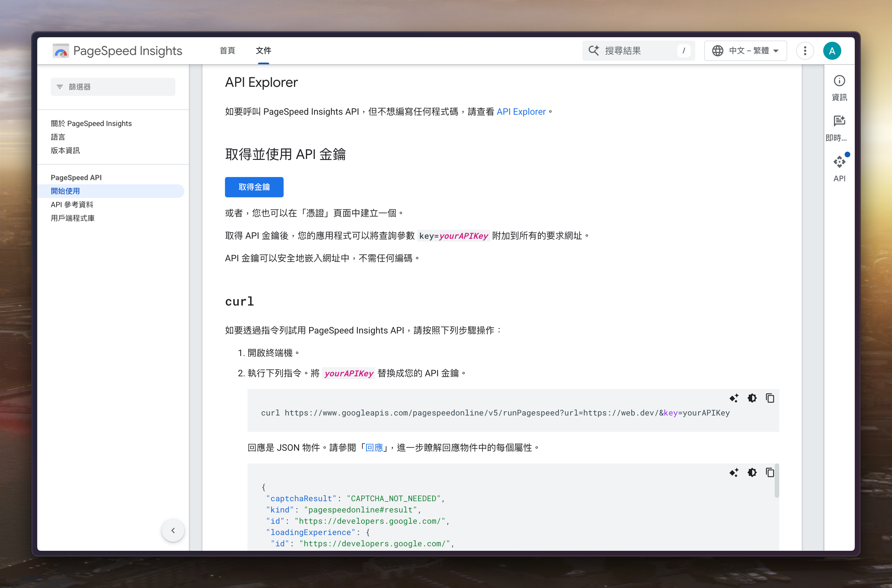This screenshot has height=588, width=892.
Task: Open the API Explorer link
Action: click(x=521, y=111)
